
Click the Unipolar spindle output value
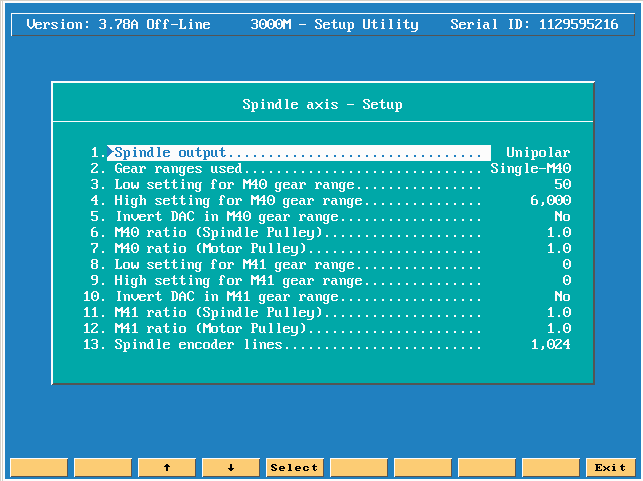[x=538, y=153]
